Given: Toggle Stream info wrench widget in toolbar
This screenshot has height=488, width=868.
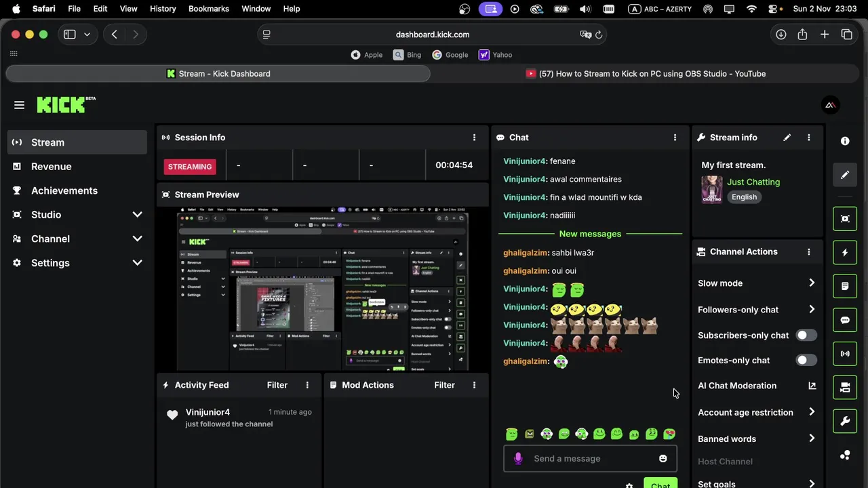Looking at the screenshot, I should [x=845, y=422].
